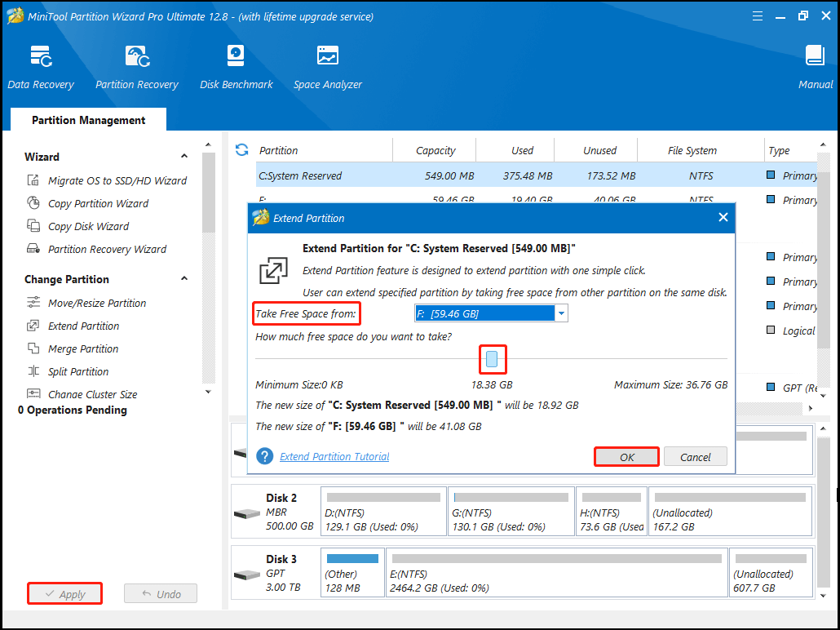Close the Extend Partition dialog
This screenshot has width=840, height=630.
coord(723,217)
